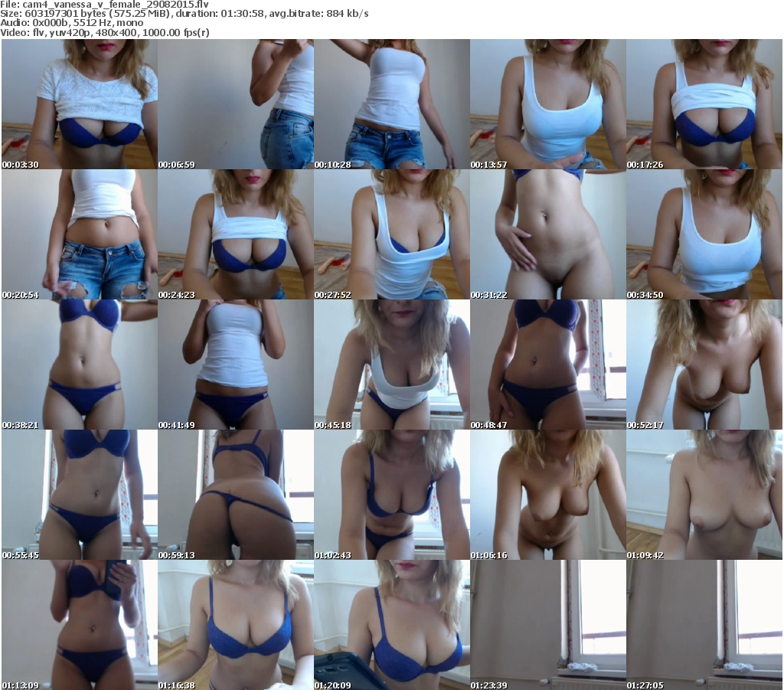Open the frame labeled 00:45:18
This screenshot has width=784, height=690.
(391, 364)
